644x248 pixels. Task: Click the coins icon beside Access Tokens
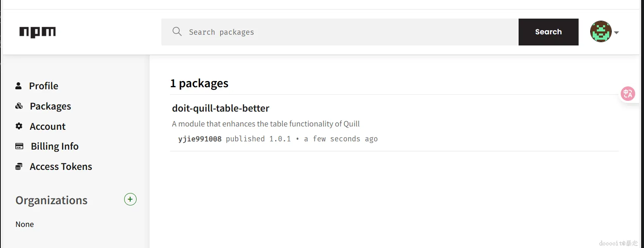[x=19, y=167]
